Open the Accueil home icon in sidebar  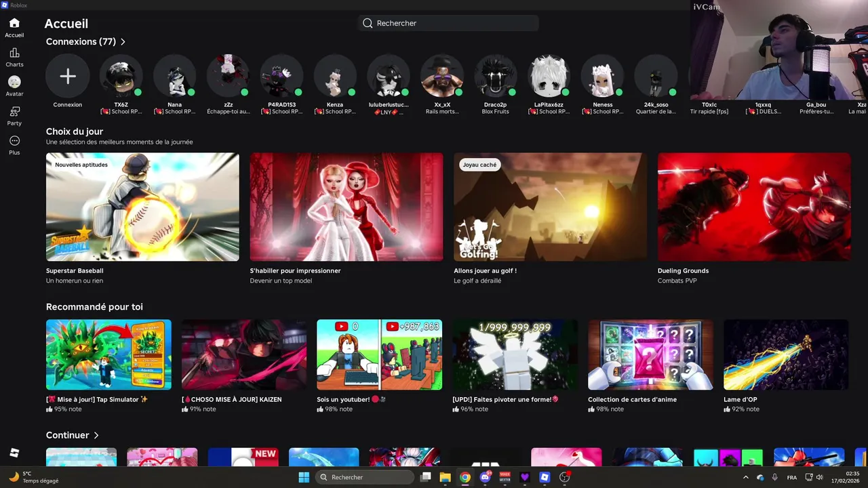click(14, 23)
